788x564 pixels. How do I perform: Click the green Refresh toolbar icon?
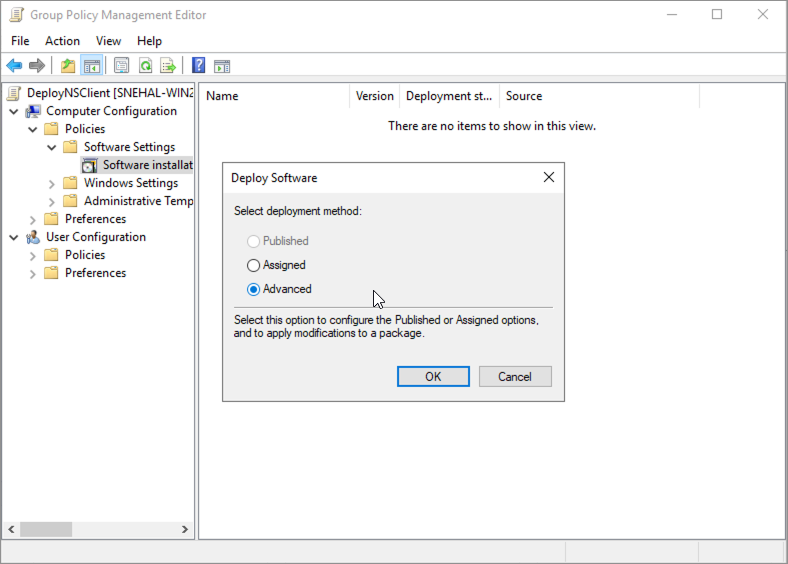point(145,66)
